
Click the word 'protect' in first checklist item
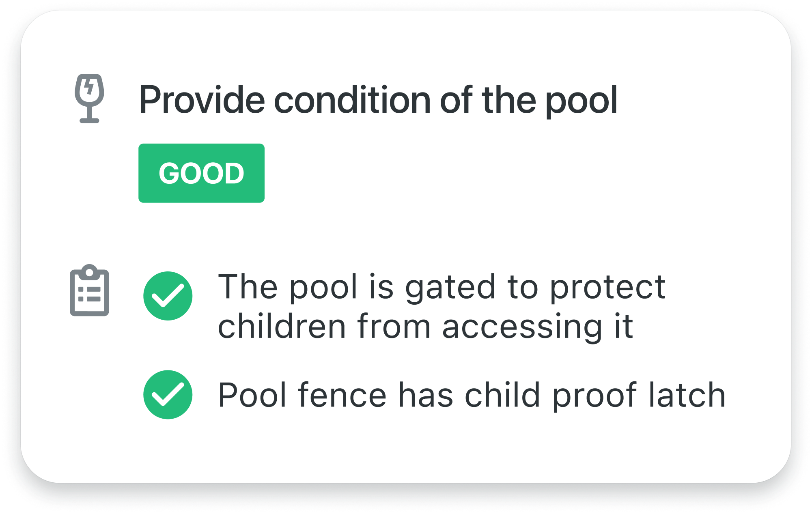pyautogui.click(x=607, y=287)
